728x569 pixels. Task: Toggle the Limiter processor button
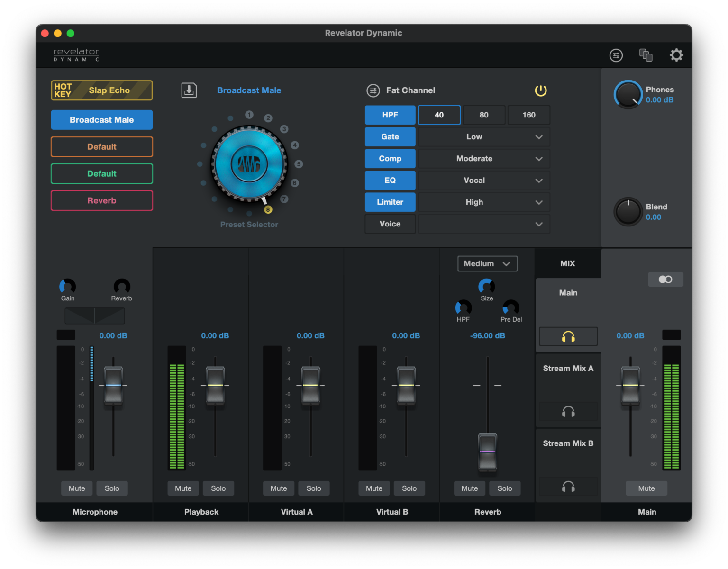pyautogui.click(x=390, y=202)
